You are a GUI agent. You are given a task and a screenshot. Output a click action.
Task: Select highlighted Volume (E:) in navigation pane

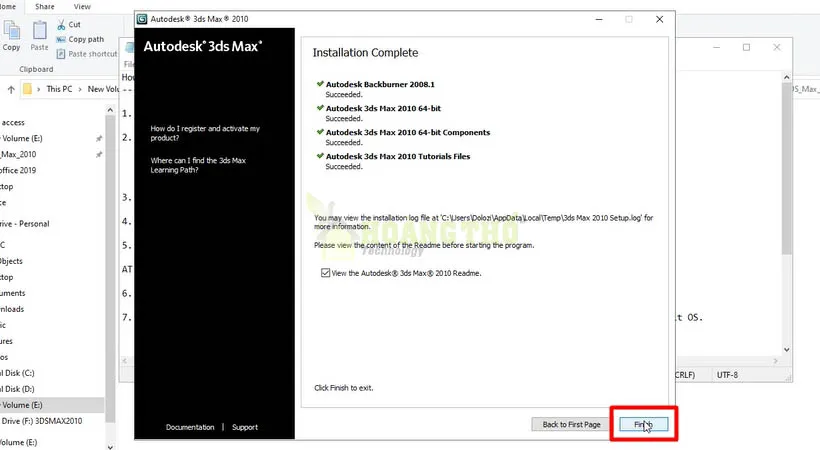[51, 405]
